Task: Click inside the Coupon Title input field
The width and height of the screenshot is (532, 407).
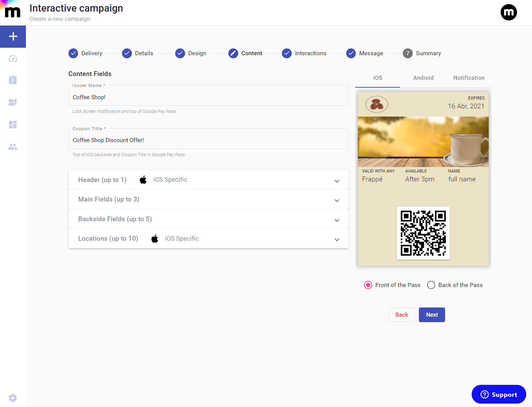Action: click(x=208, y=140)
